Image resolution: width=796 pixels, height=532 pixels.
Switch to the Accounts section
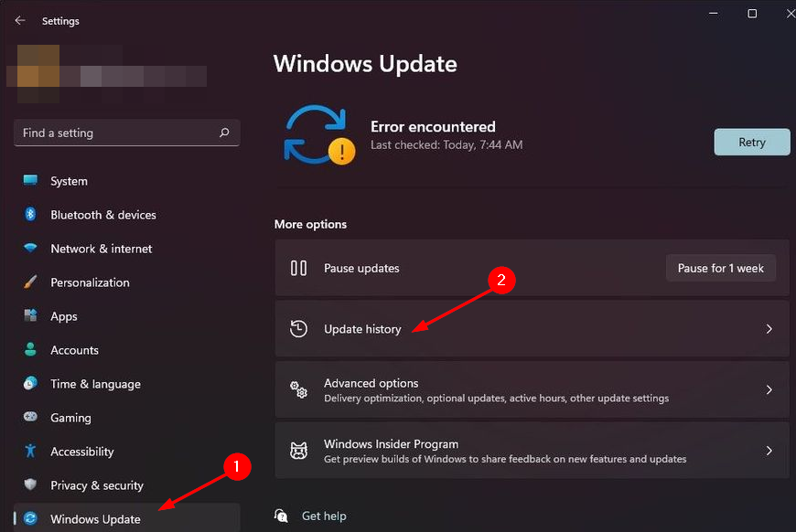tap(73, 349)
